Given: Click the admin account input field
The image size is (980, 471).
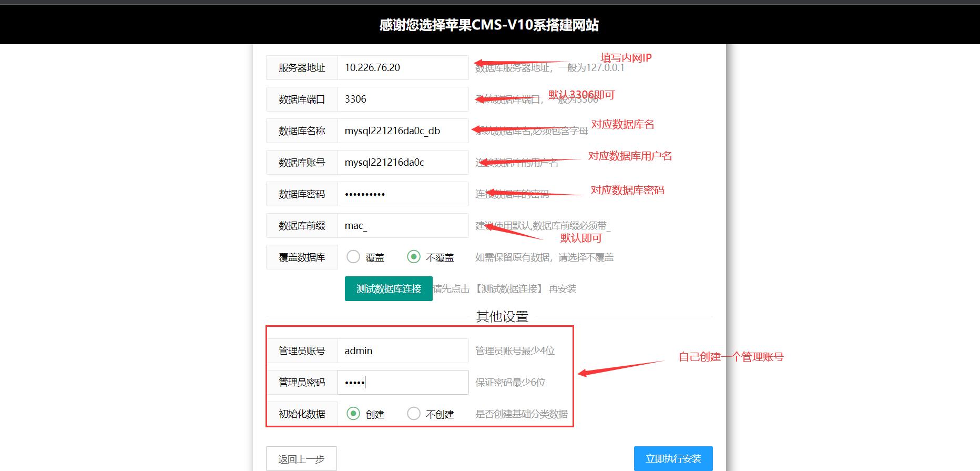Looking at the screenshot, I should pos(403,350).
